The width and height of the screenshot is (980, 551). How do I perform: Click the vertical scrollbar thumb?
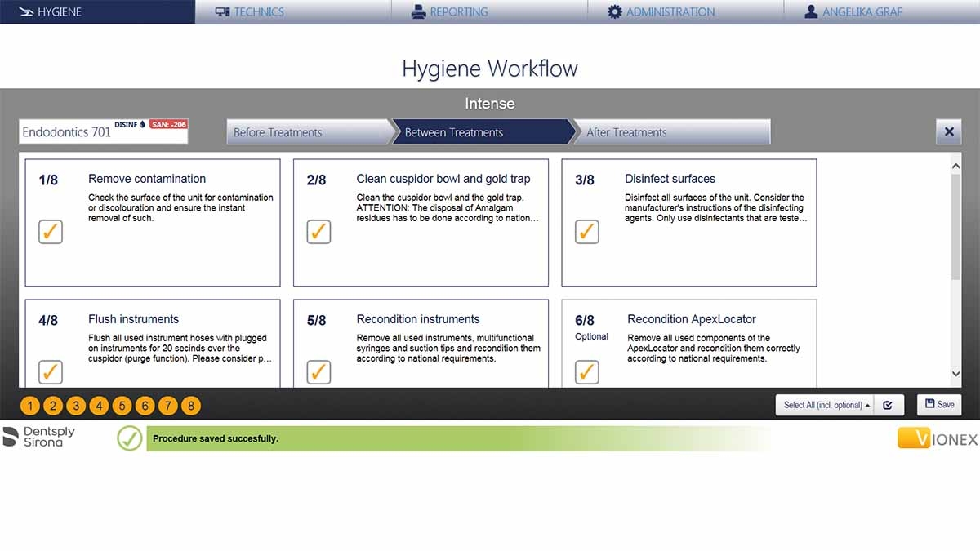(x=956, y=226)
